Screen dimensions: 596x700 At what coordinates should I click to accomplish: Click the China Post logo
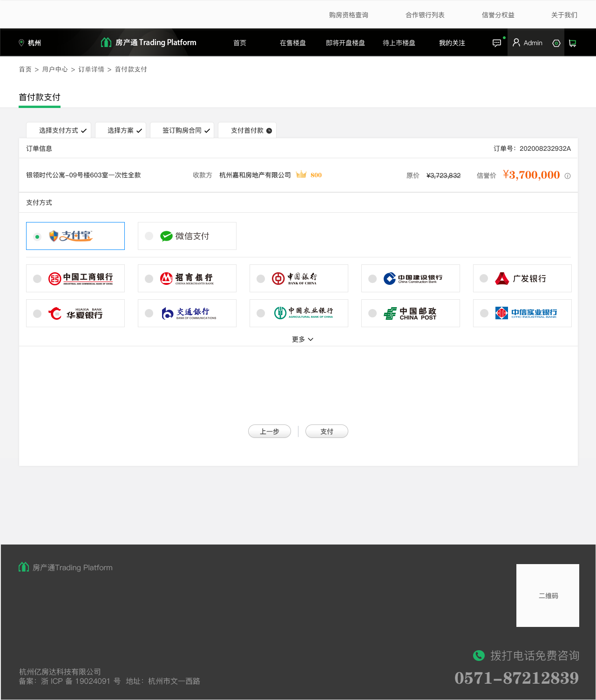point(410,313)
